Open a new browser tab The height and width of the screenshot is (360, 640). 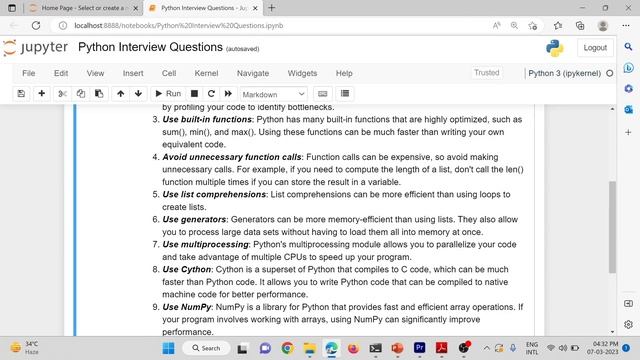click(271, 8)
